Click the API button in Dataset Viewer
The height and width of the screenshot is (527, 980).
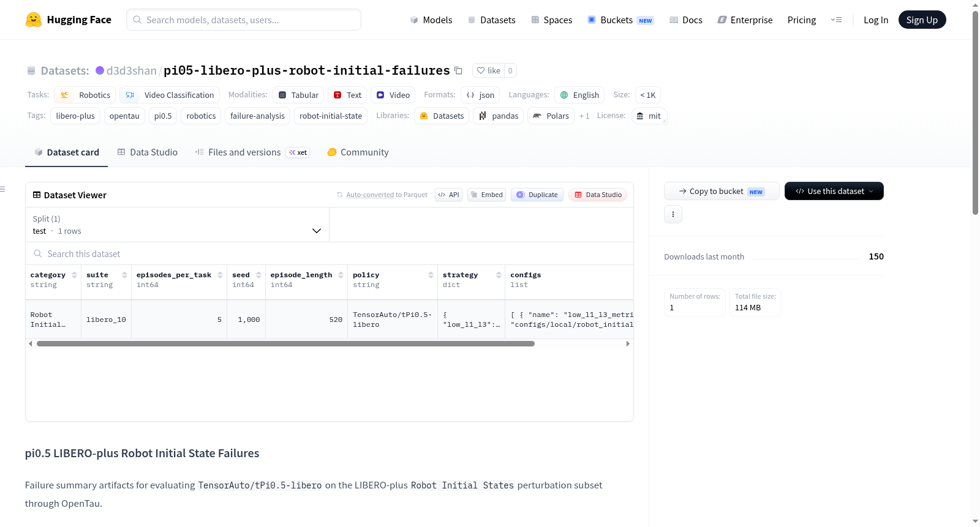click(x=448, y=195)
